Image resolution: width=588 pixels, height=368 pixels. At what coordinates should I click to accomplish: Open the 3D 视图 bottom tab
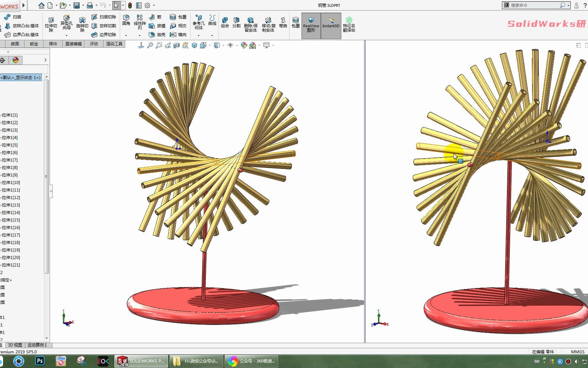pos(15,345)
